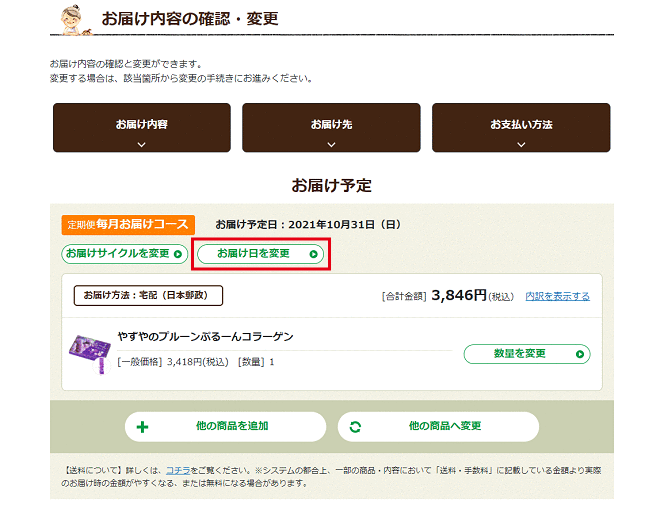660x517 pixels.
Task: Open the お支払い方法 section
Action: pyautogui.click(x=521, y=128)
